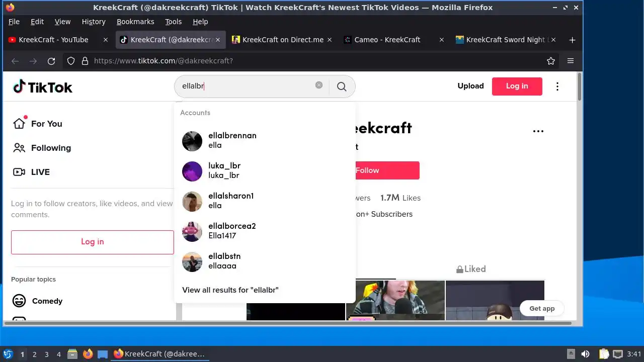Open the View menu
Image resolution: width=644 pixels, height=362 pixels.
tap(62, 22)
